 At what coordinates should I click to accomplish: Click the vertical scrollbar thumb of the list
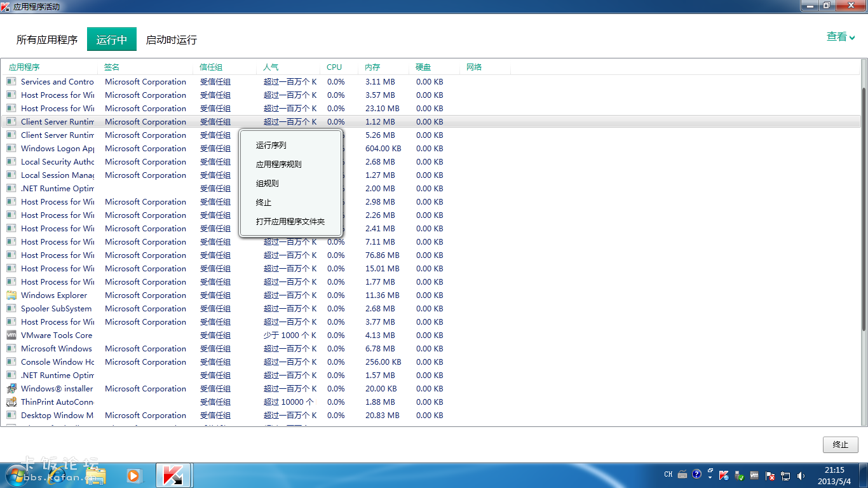864,208
